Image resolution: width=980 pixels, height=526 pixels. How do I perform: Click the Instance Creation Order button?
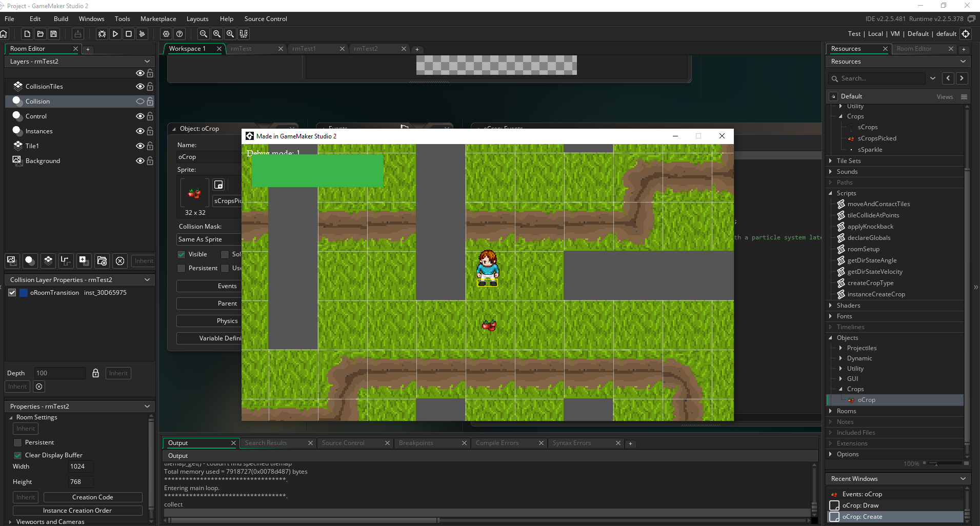77,510
